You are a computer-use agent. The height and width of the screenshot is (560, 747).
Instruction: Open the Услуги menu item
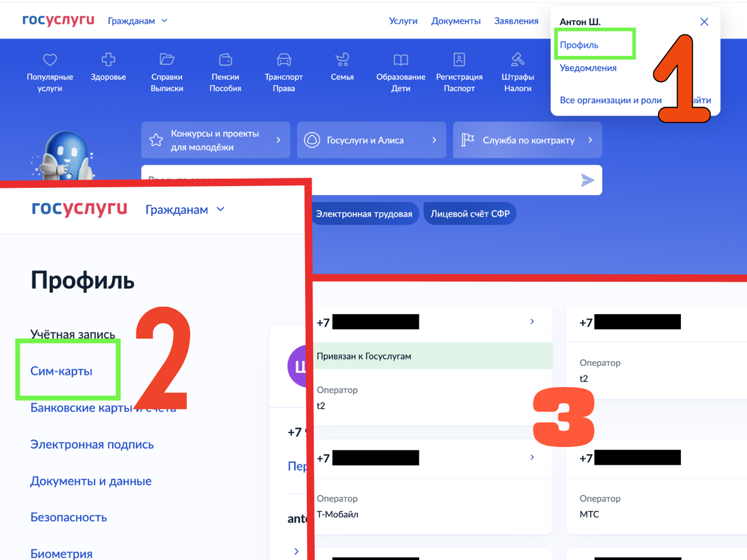pyautogui.click(x=403, y=21)
